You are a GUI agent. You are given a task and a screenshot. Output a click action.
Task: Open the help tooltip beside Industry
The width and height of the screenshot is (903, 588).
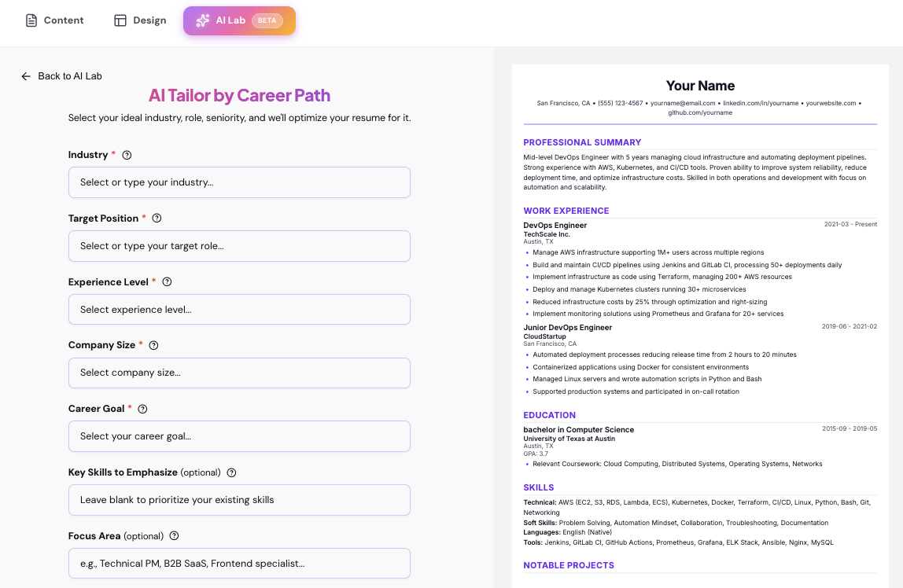[x=127, y=155]
